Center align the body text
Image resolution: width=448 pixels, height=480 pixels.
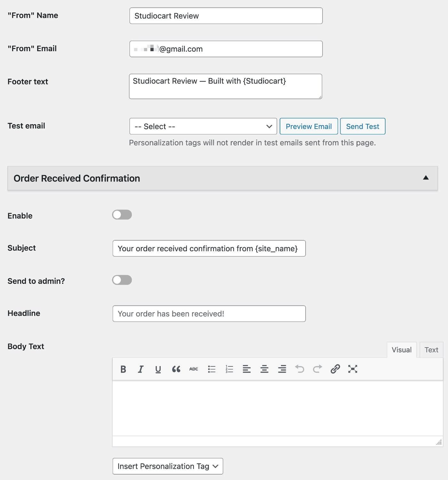click(x=264, y=369)
